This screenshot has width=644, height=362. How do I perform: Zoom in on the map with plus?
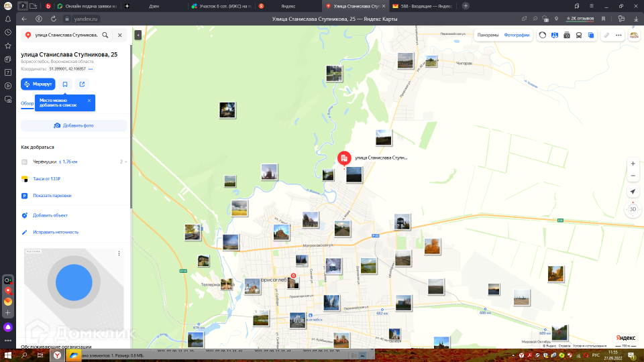[633, 164]
